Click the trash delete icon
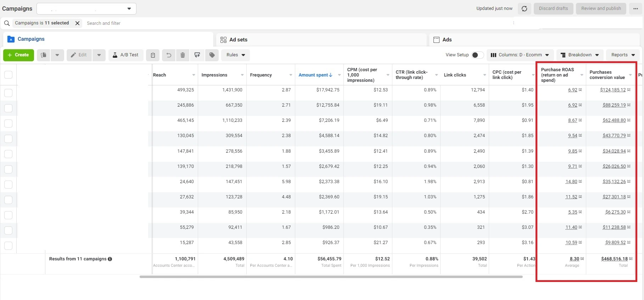 coord(183,55)
